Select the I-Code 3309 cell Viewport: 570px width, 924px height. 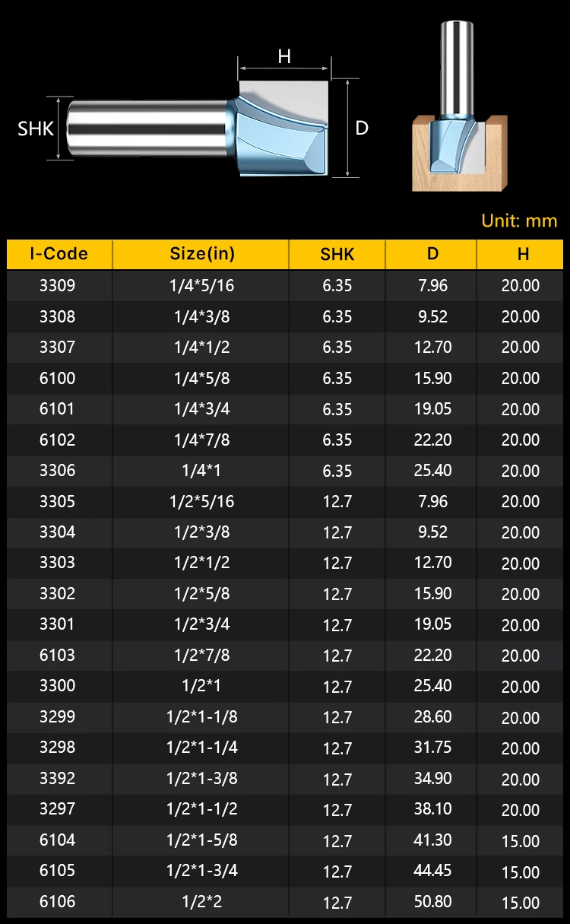58,286
